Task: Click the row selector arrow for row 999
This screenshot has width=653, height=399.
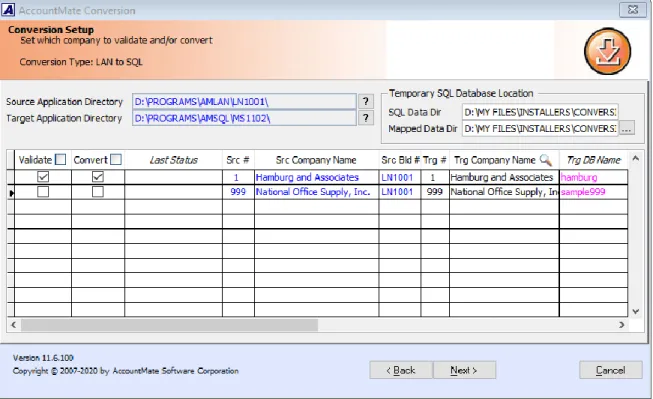Action: pyautogui.click(x=11, y=192)
